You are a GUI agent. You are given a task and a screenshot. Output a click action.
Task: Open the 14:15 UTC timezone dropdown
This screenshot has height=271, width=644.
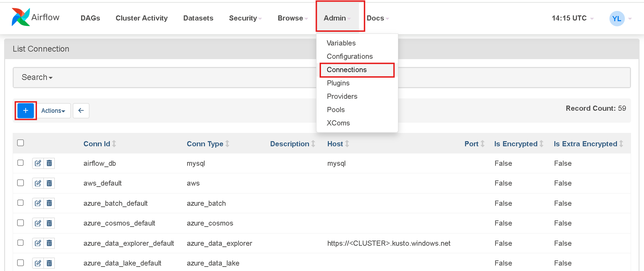[572, 18]
